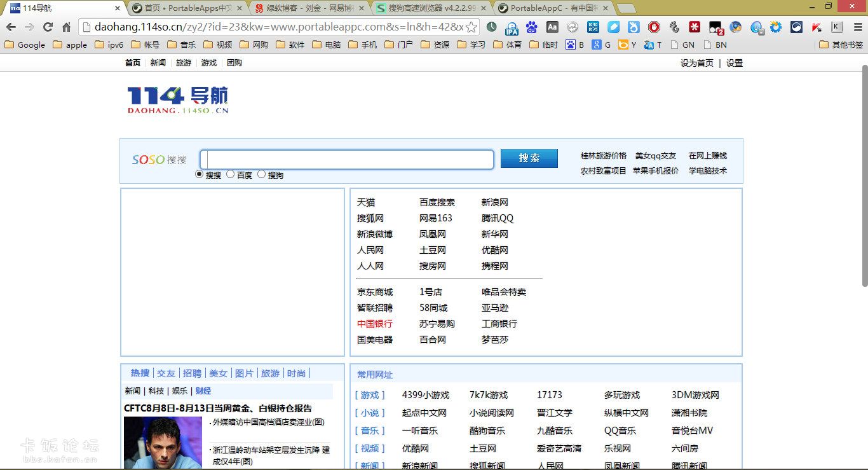Open the 天猫 link
Image resolution: width=868 pixels, height=470 pixels.
point(366,202)
